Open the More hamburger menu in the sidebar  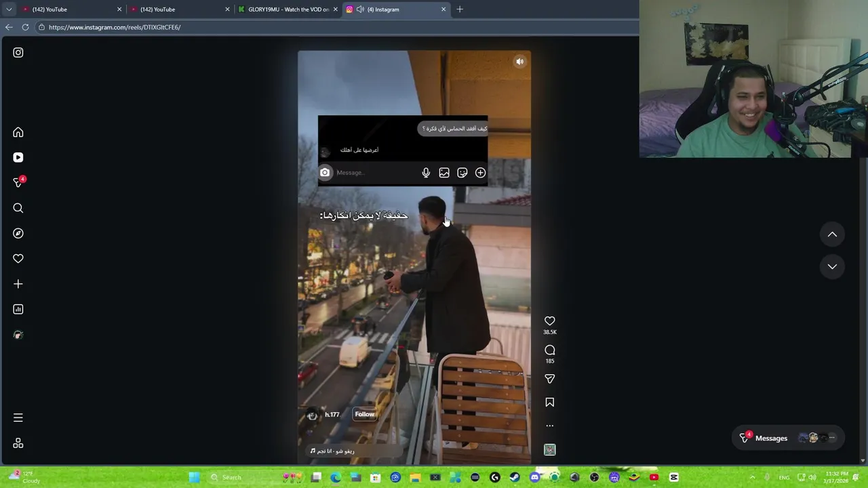pyautogui.click(x=18, y=418)
